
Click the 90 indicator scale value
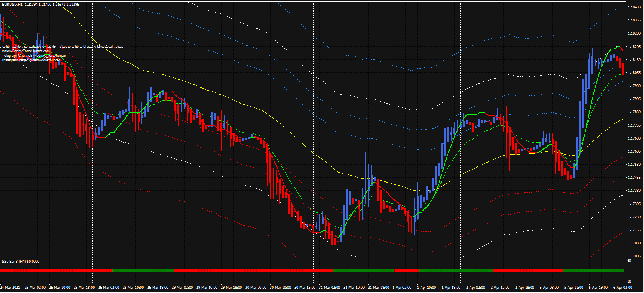629,261
